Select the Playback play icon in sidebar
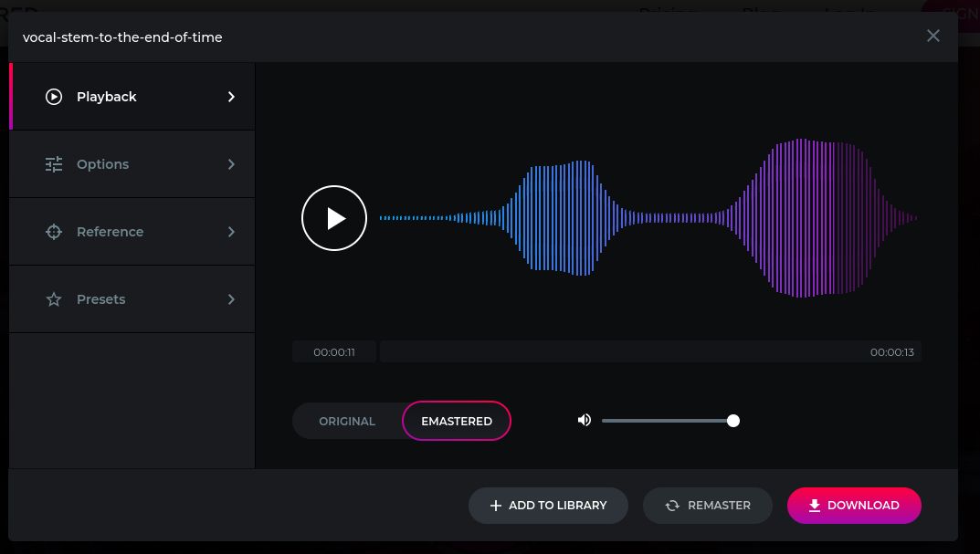980x554 pixels. pos(54,96)
